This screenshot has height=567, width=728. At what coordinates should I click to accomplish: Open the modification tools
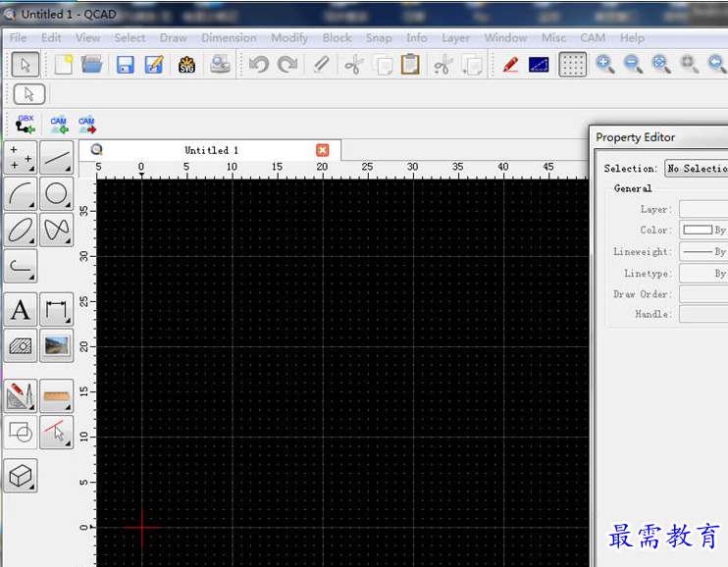click(x=21, y=395)
